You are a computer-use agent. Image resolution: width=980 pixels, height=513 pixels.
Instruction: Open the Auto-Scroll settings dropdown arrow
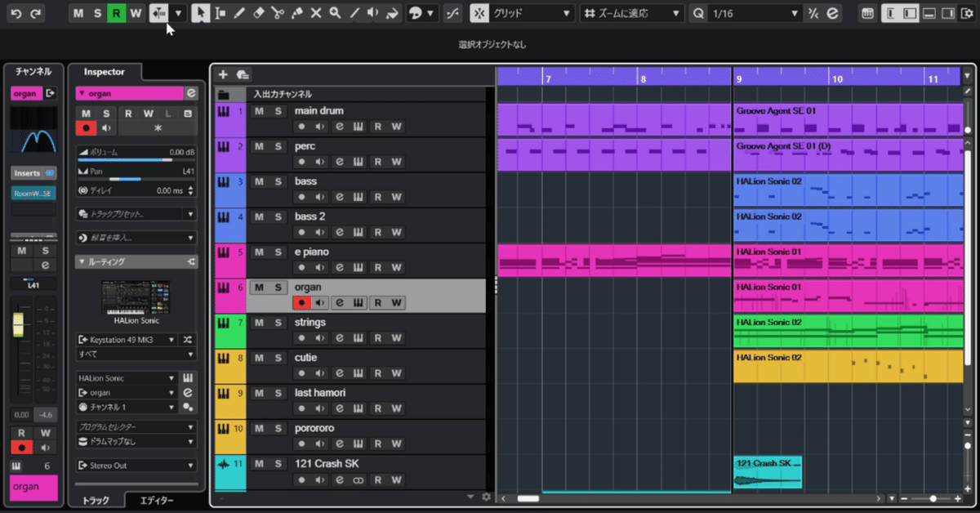click(178, 14)
